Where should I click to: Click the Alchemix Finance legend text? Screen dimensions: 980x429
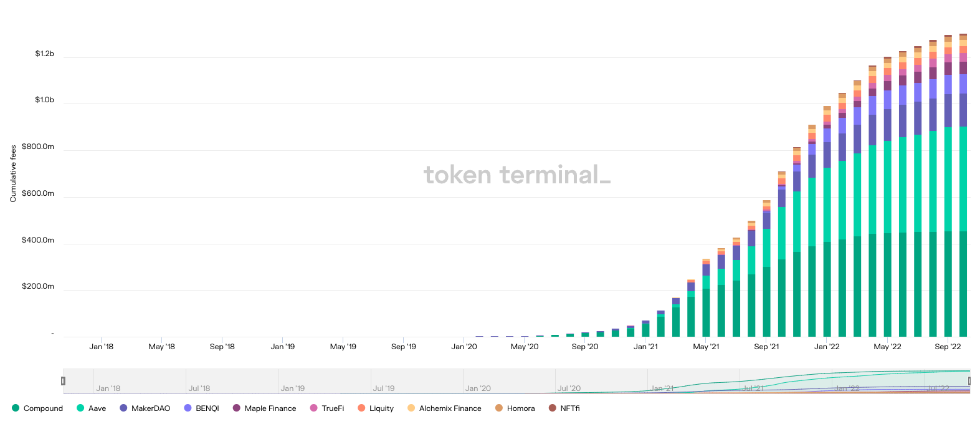[x=450, y=408]
